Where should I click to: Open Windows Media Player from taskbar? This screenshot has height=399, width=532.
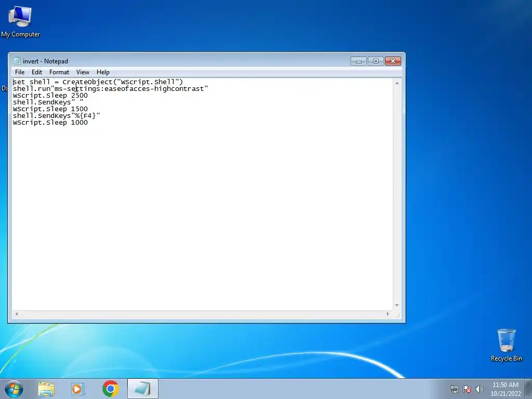pos(78,389)
